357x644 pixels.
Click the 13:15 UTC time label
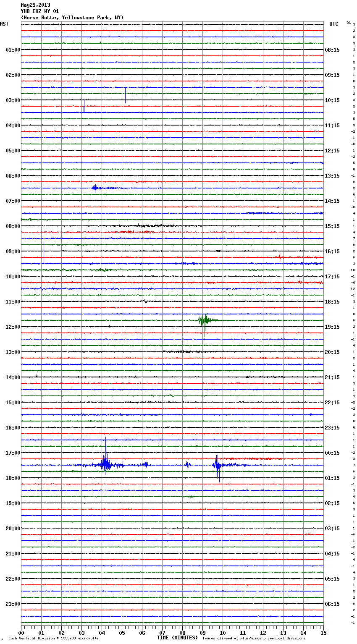332,176
